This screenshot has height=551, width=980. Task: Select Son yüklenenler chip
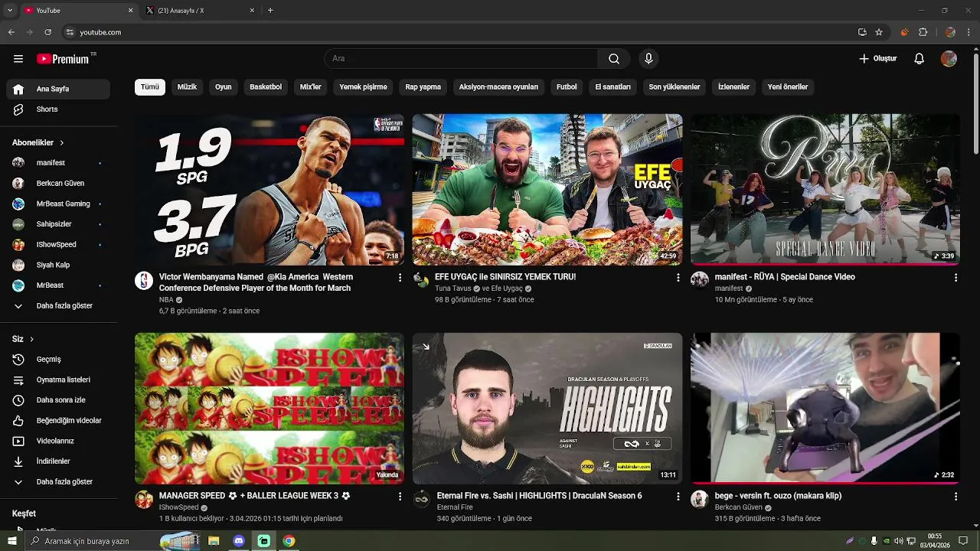point(675,87)
